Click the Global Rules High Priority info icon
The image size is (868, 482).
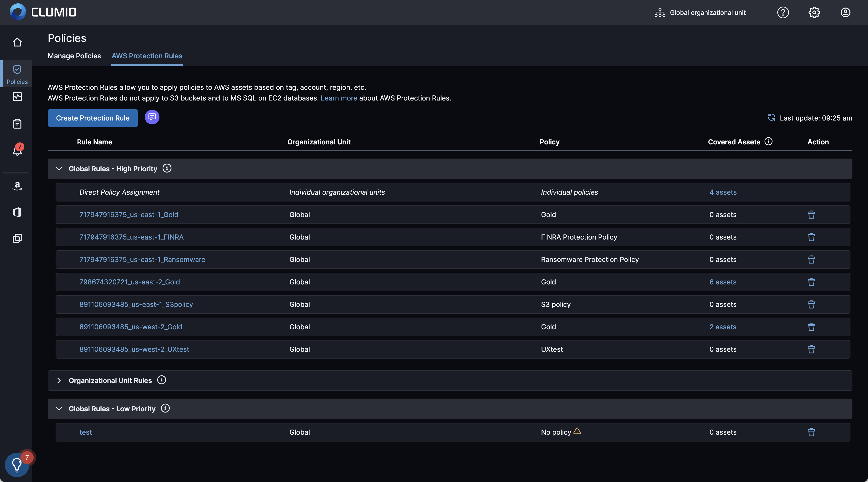(x=167, y=168)
